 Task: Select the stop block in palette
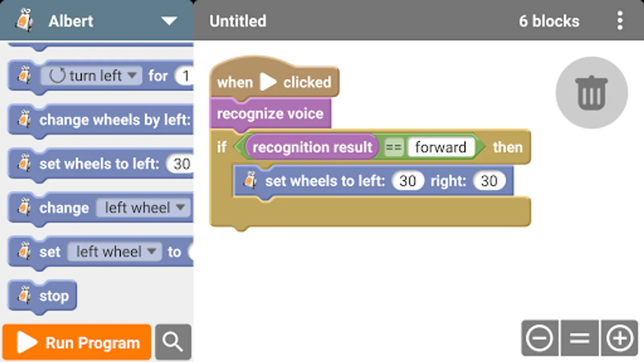54,296
